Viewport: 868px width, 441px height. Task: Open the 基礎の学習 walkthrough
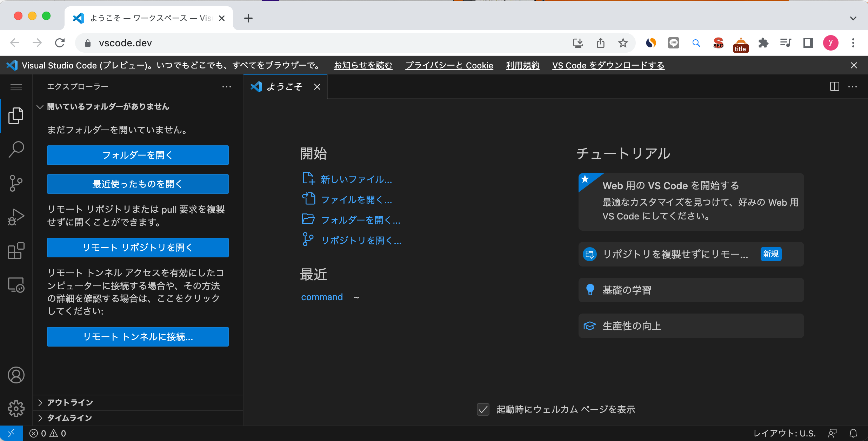point(691,290)
